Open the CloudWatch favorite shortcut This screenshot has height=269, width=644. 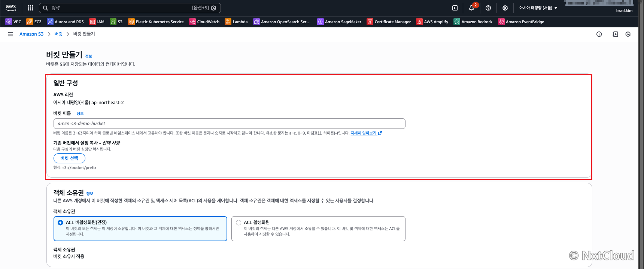(x=204, y=22)
